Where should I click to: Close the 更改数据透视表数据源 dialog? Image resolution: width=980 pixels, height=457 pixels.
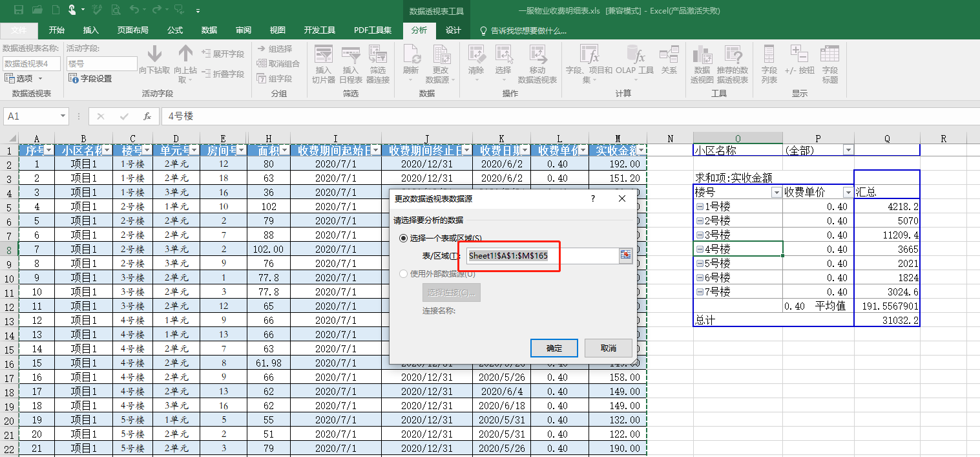point(622,199)
